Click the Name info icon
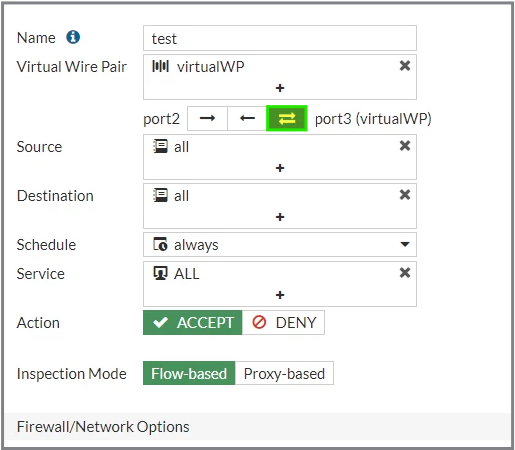 pos(73,37)
